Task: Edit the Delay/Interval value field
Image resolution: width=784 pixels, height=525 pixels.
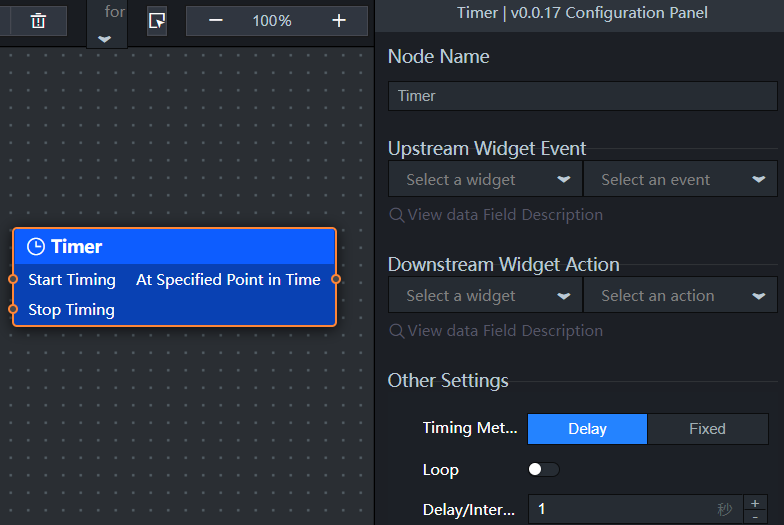Action: click(x=635, y=510)
